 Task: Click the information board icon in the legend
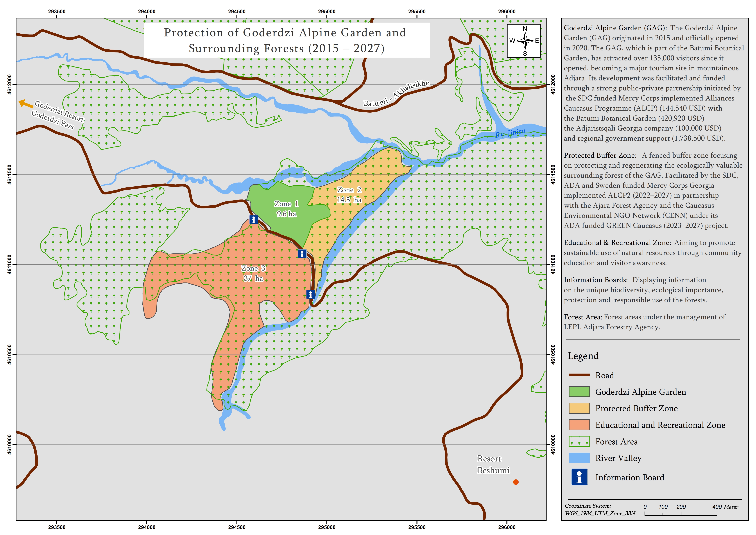click(579, 477)
